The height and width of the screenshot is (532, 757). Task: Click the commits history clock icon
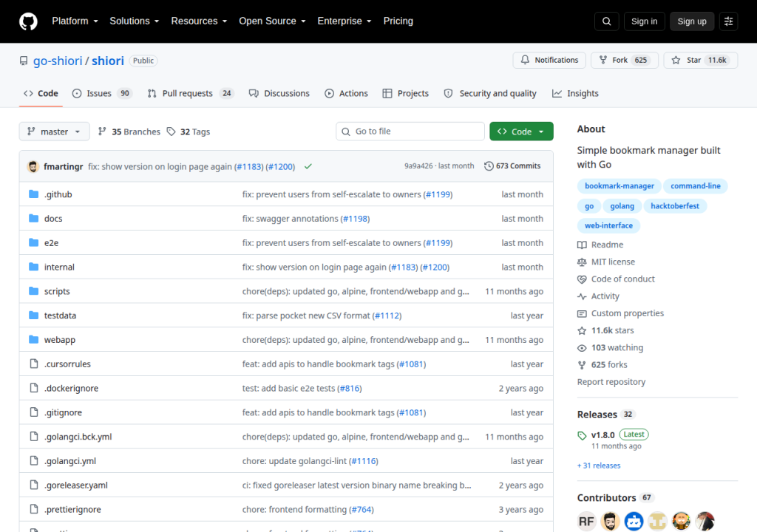click(x=489, y=166)
